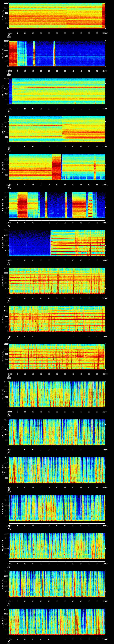Select the spectrogram plot for minute 4:24:00
The height and width of the screenshot is (644, 114).
(x=57, y=91)
